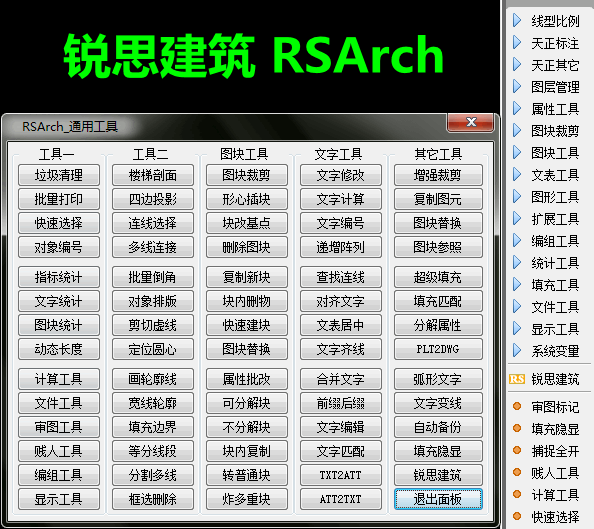Screen dimensions: 594x529
Task: Click the 文字计算 button
Action: click(x=341, y=199)
